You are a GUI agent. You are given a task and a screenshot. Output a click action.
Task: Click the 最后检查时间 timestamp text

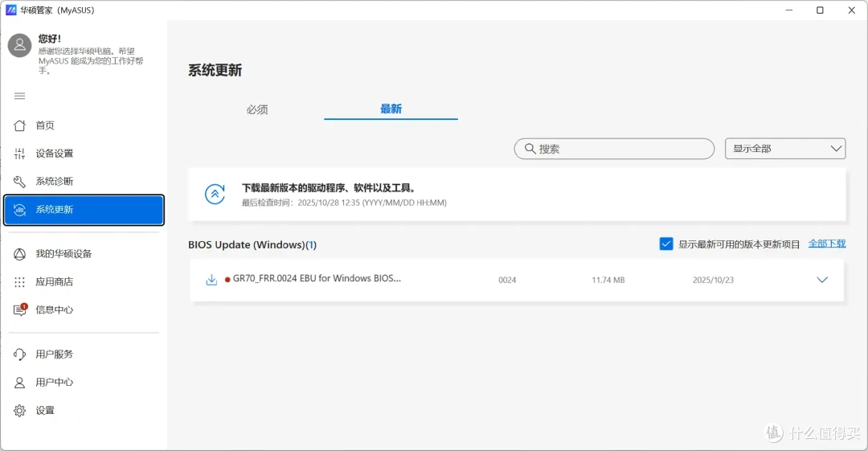tap(344, 203)
